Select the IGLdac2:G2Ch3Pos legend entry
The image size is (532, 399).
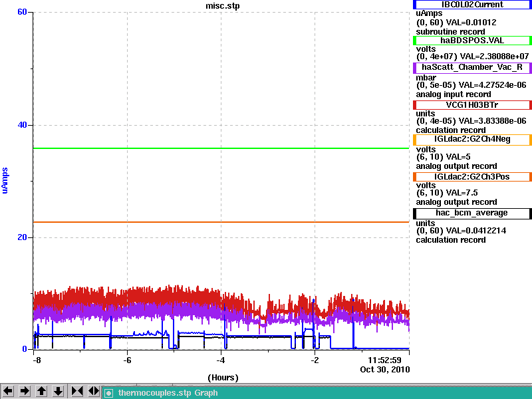pyautogui.click(x=472, y=177)
